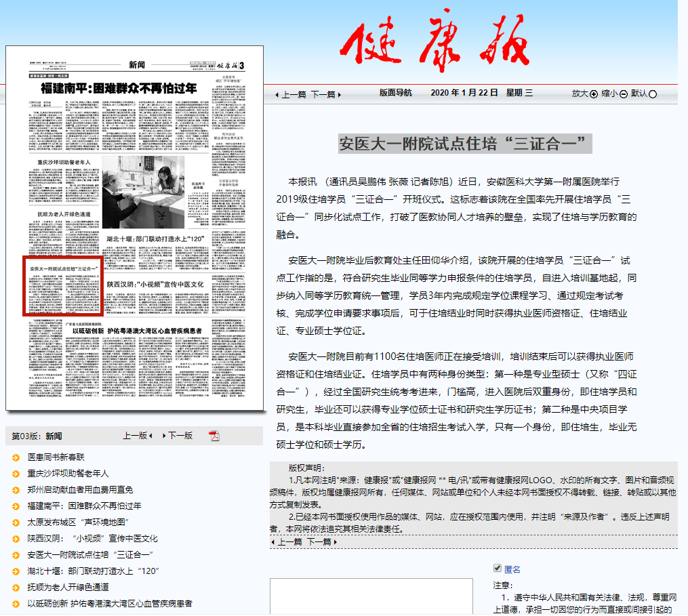
Task: Click orange arrow bullet beside 太原发布城区 headline
Action: (16, 522)
